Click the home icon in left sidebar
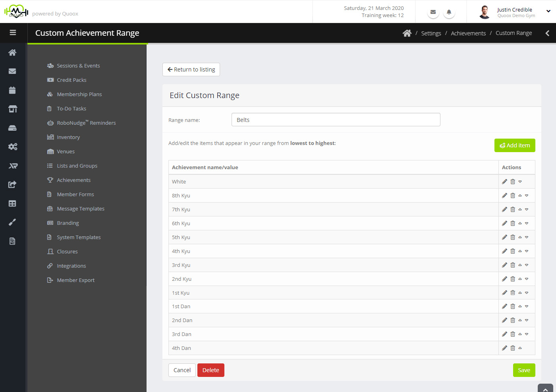Viewport: 556px width, 392px height. (x=12, y=52)
